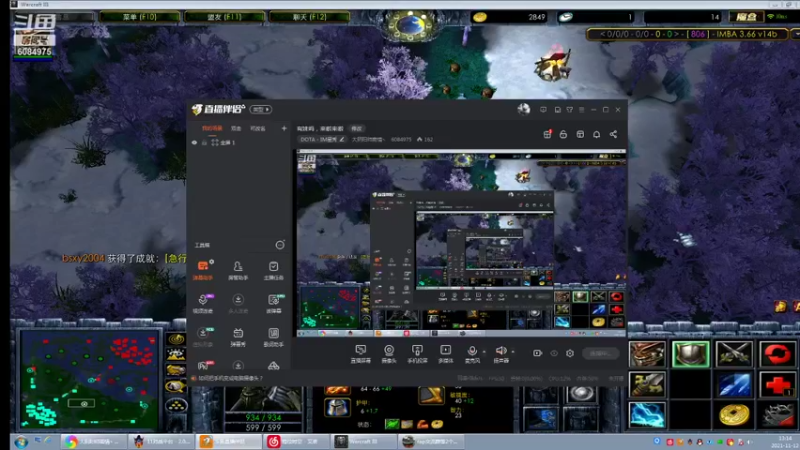Image resolution: width=800 pixels, height=450 pixels.
Task: Open the 歌词助手 lyrics tool
Action: pyautogui.click(x=273, y=337)
